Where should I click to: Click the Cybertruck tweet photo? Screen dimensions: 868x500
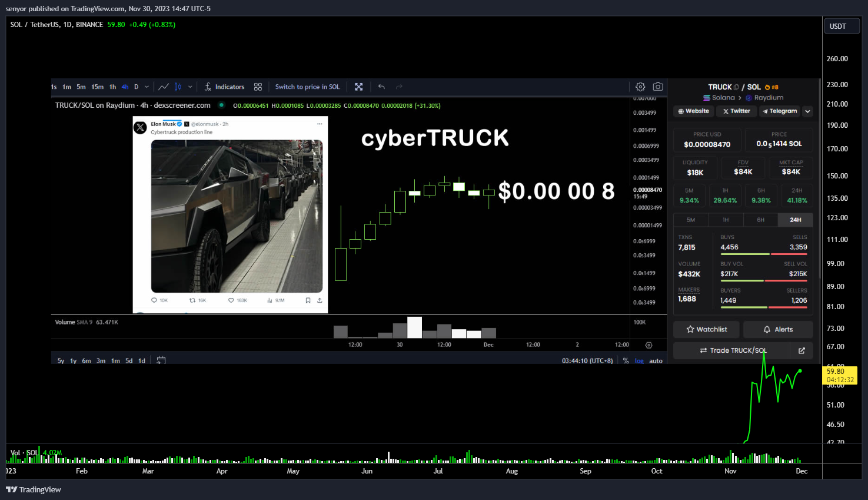(x=237, y=216)
